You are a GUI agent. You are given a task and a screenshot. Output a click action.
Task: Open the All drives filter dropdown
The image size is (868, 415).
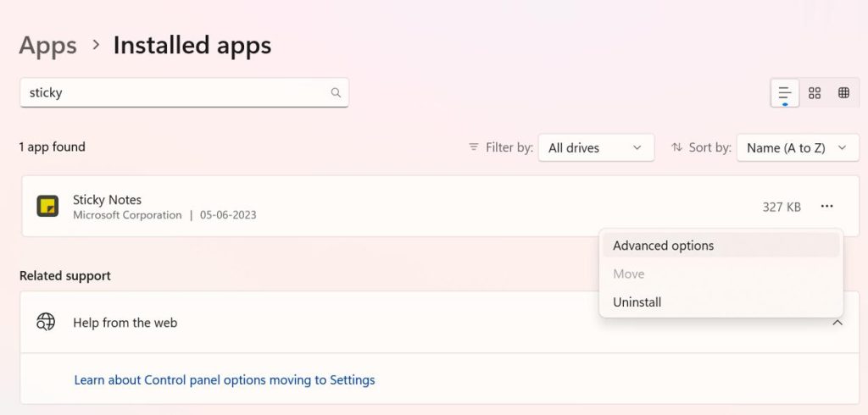[x=596, y=147]
